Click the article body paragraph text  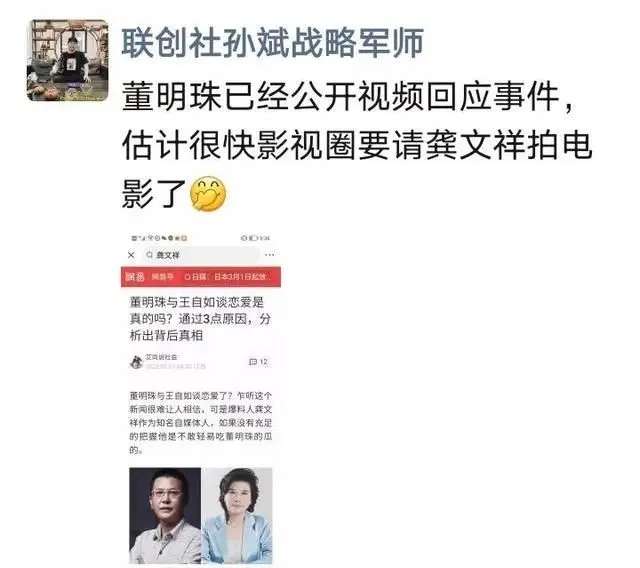point(200,423)
